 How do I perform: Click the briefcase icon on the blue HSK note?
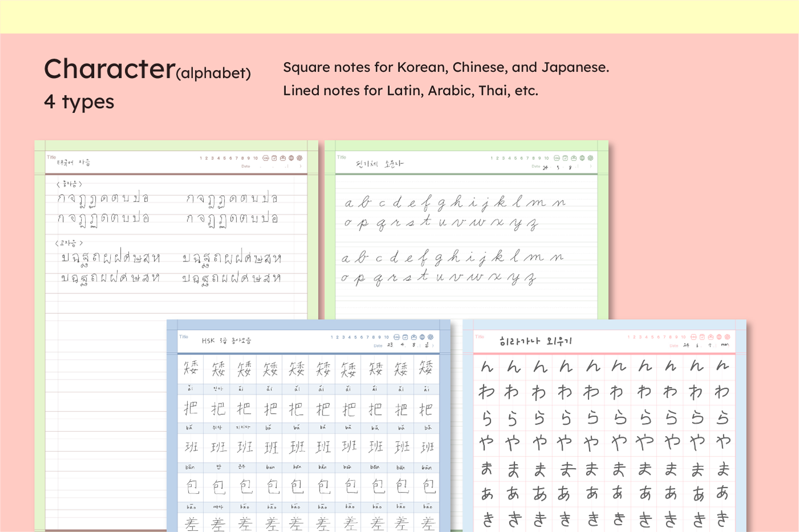point(414,337)
